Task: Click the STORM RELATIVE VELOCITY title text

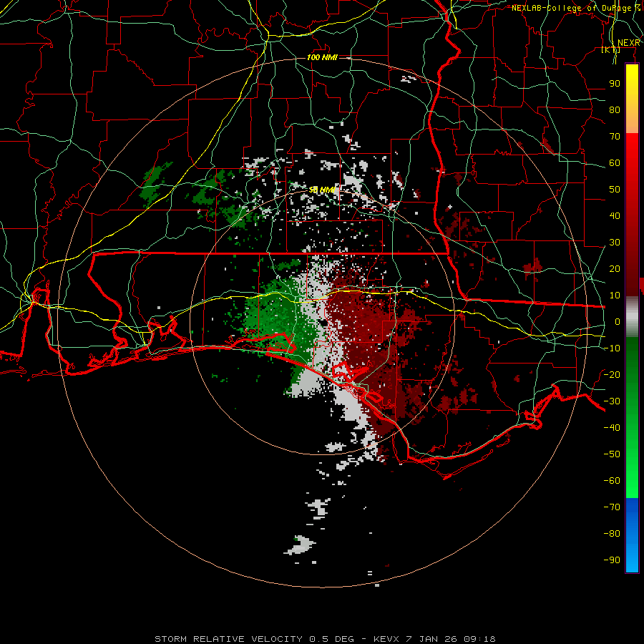Action: (228, 639)
